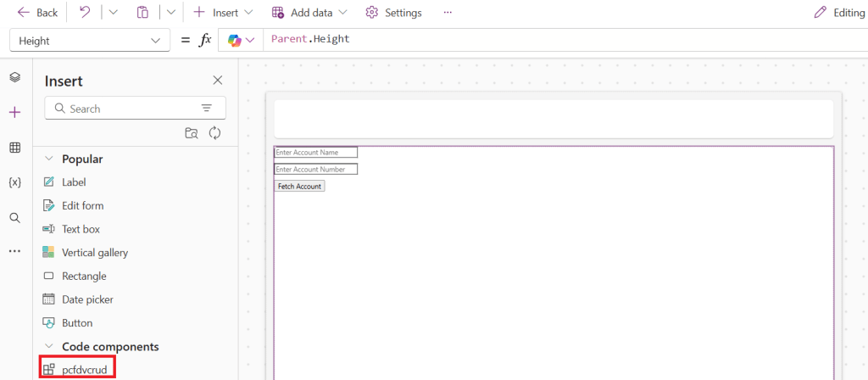
Task: Close the Insert pane
Action: pos(218,81)
